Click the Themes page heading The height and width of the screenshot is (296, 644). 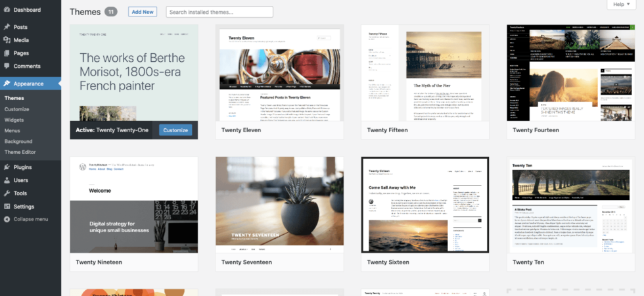pos(85,12)
